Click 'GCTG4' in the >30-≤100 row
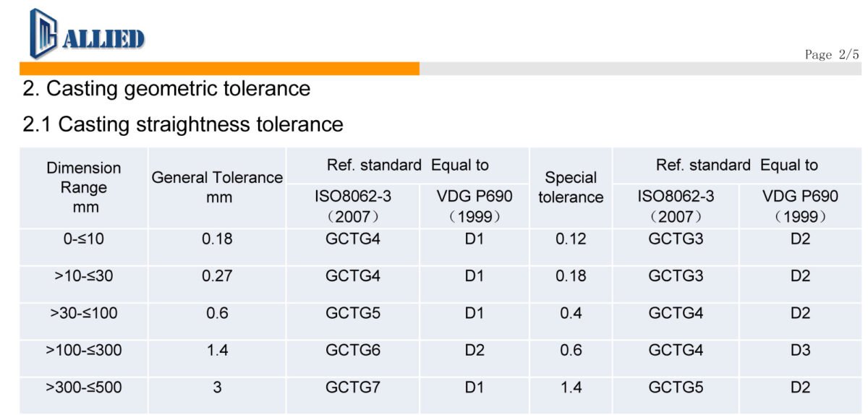This screenshot has width=868, height=415. coord(676,313)
